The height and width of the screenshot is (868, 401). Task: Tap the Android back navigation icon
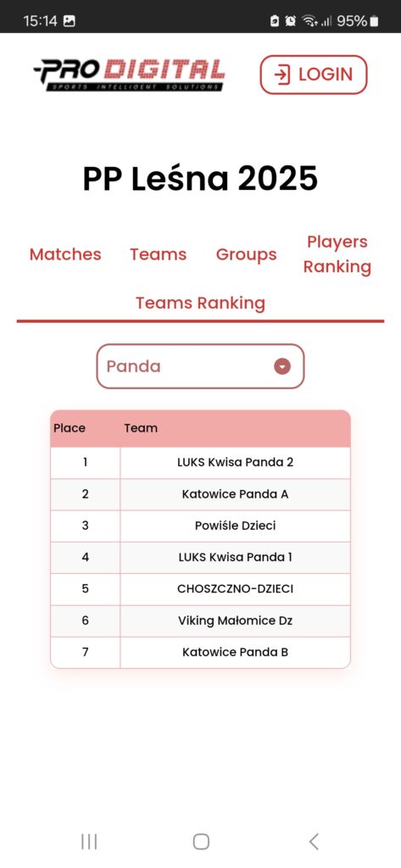[x=314, y=842]
